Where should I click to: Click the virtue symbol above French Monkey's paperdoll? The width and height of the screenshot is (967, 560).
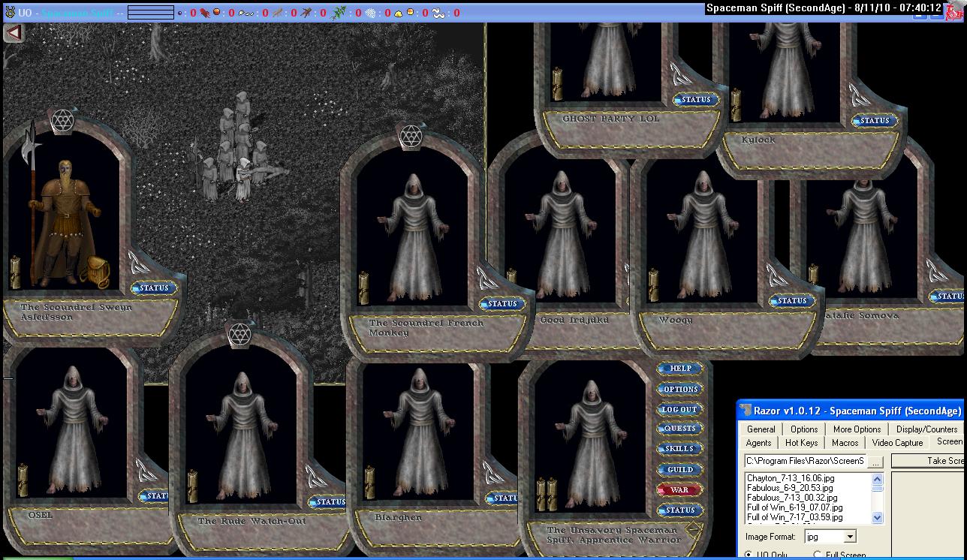point(411,136)
